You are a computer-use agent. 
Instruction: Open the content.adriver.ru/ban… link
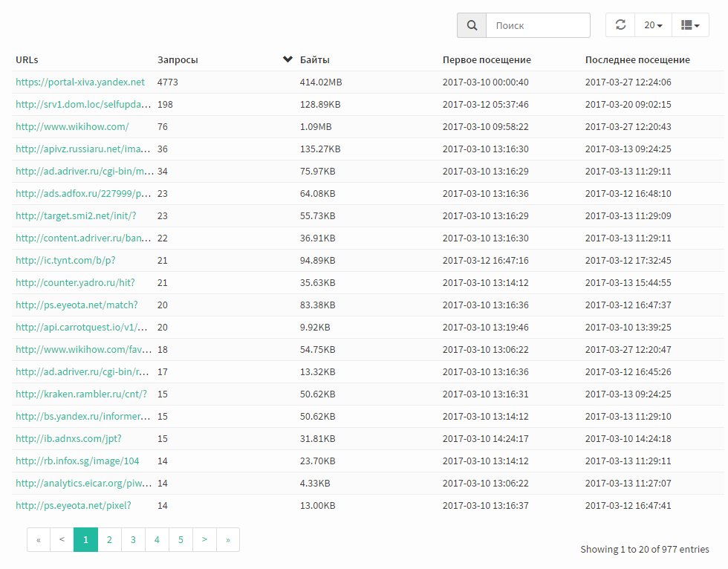click(83, 238)
